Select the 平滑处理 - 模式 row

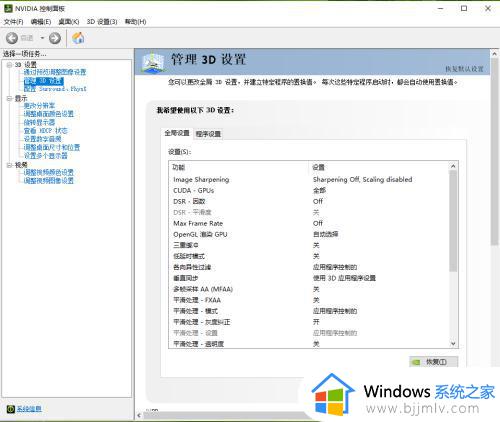(x=309, y=311)
